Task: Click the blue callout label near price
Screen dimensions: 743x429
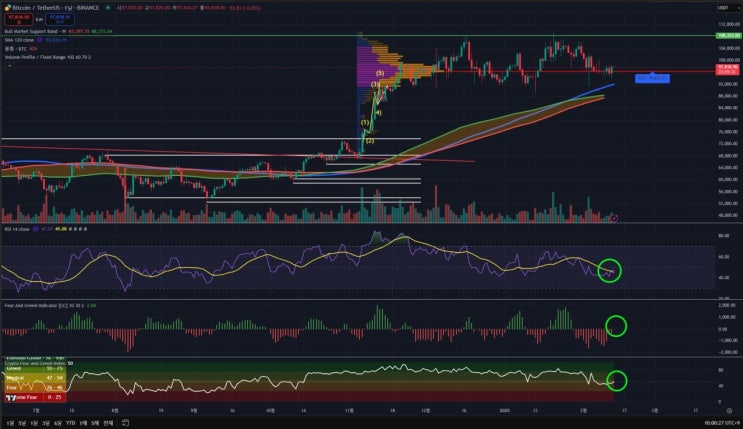Action: point(652,78)
